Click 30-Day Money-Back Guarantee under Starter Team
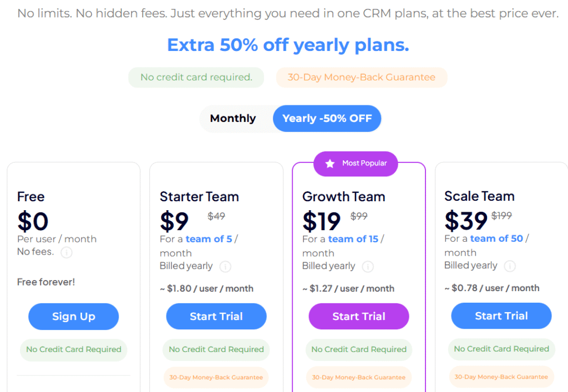 [x=216, y=378]
